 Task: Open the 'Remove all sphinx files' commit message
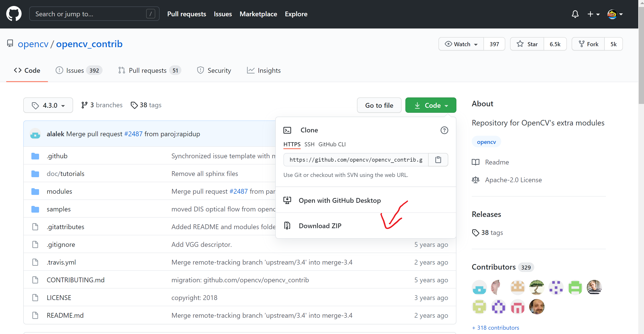[x=205, y=174]
